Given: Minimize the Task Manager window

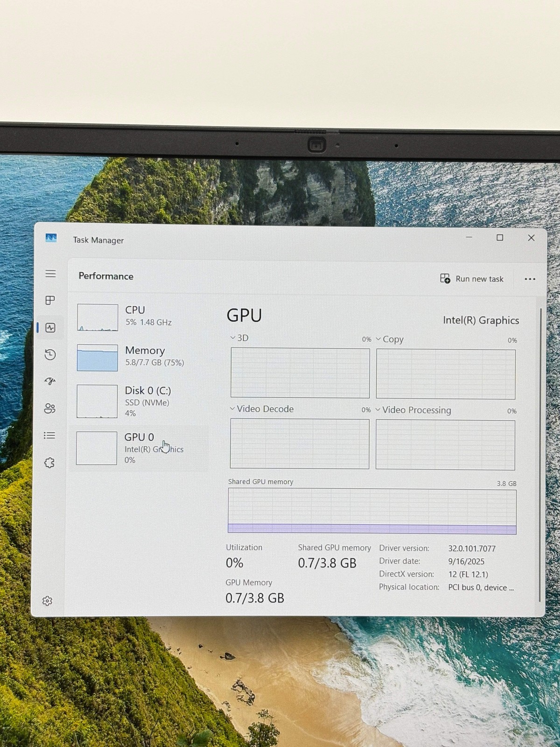Looking at the screenshot, I should coord(469,237).
